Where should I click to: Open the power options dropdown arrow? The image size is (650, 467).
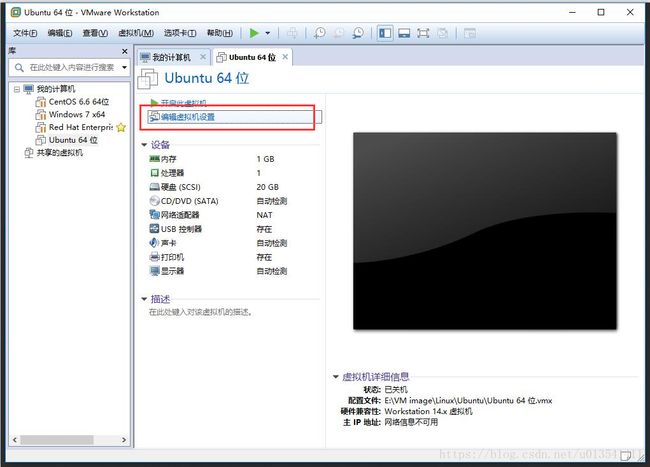[268, 33]
